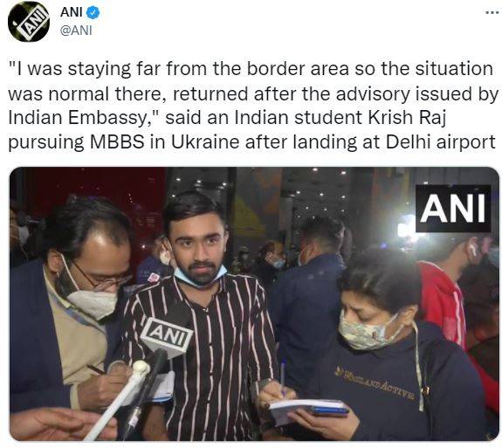Click the Woodland Active sweatshirt text
This screenshot has width=502, height=448.
pos(375,384)
